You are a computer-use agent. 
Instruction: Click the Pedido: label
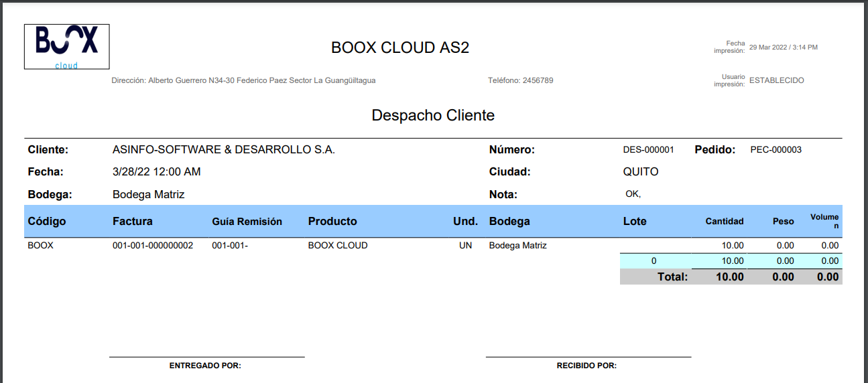(715, 150)
